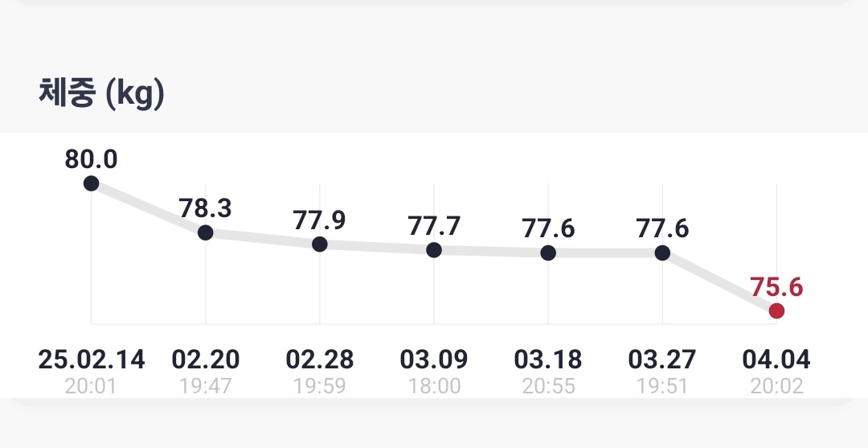The image size is (868, 448).
Task: Select the 18:00 measurement time label
Action: pos(434,387)
